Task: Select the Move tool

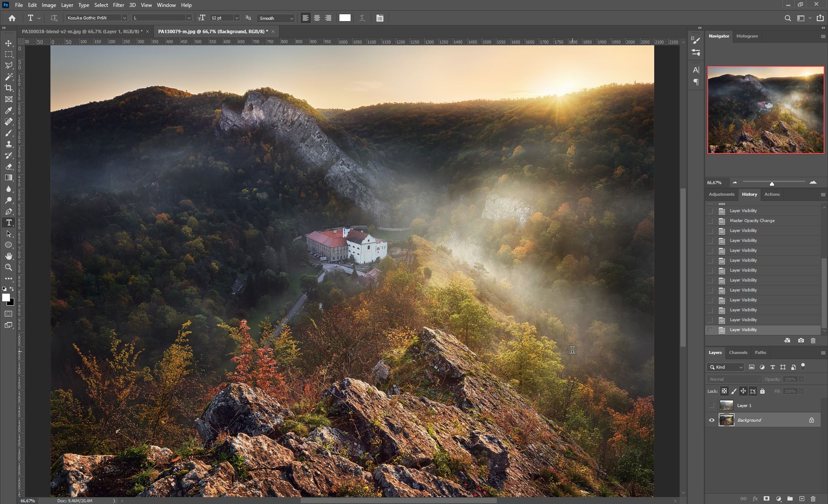Action: click(9, 43)
